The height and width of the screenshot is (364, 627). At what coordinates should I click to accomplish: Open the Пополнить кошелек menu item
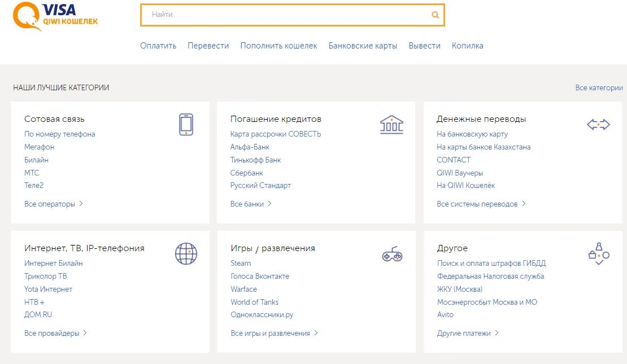click(x=278, y=46)
